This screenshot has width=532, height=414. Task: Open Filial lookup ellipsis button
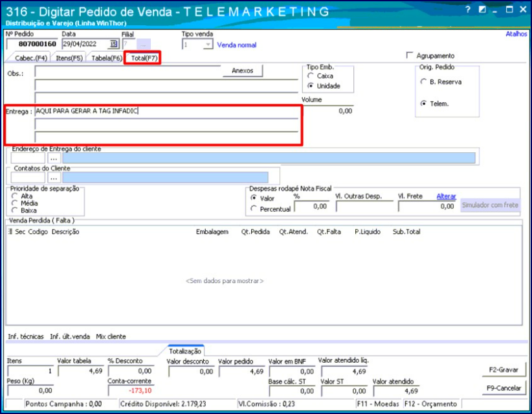click(143, 45)
